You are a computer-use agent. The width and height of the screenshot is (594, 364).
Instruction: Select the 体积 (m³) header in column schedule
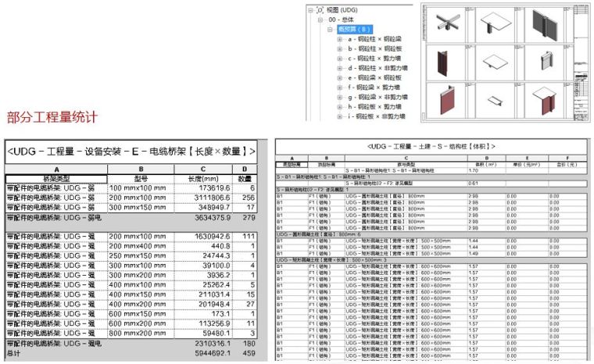(486, 164)
